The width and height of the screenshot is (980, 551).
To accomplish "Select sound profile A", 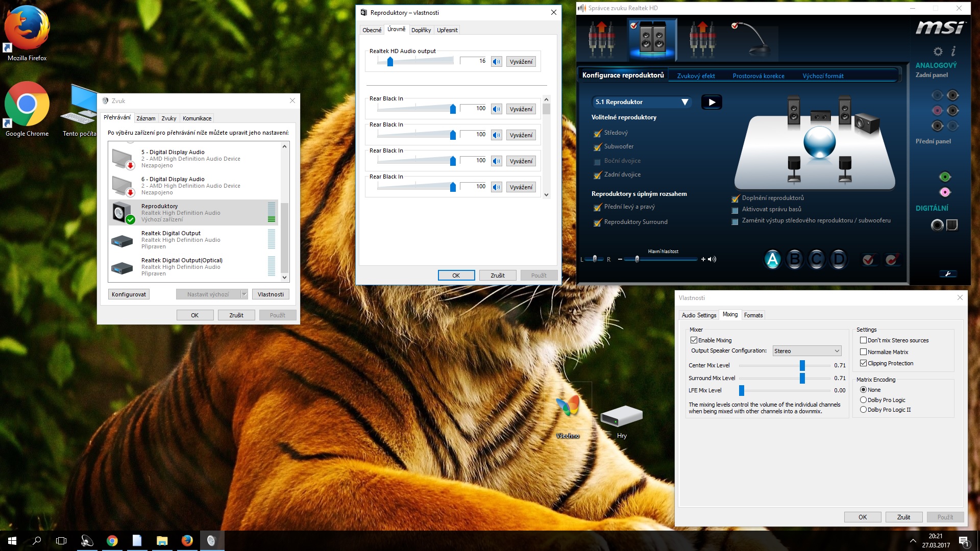I will 772,260.
